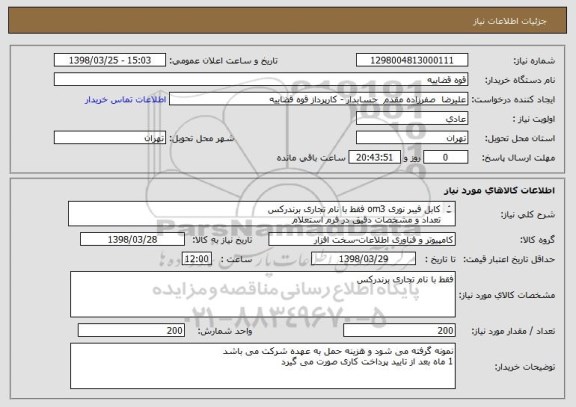This screenshot has width=576, height=407.
Task: Click the header title جزئیات اطلاعات نیاز
Action: tap(510, 21)
